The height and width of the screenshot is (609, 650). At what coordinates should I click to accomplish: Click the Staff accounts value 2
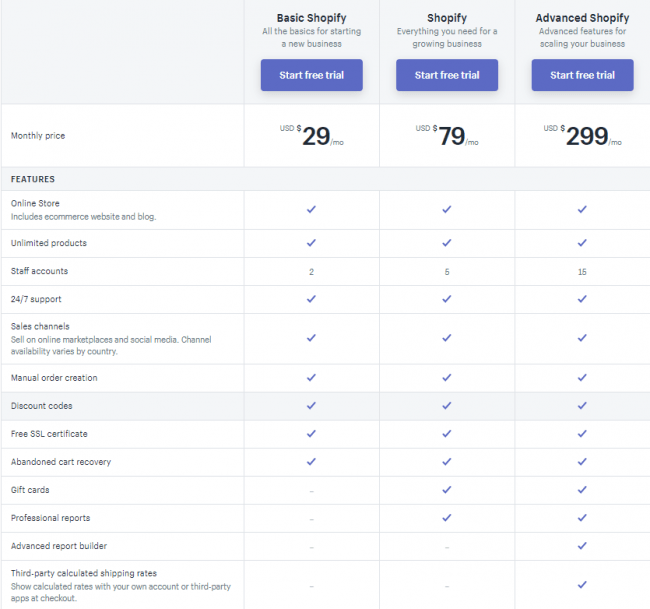(311, 272)
